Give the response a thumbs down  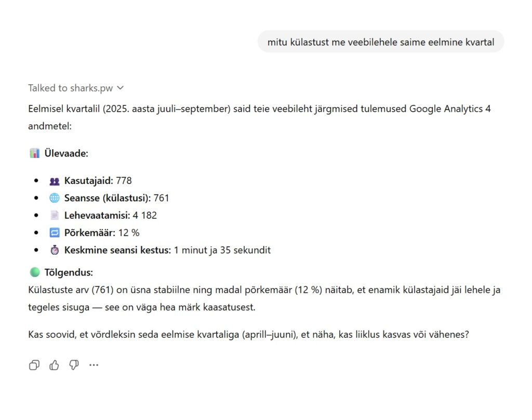click(74, 365)
